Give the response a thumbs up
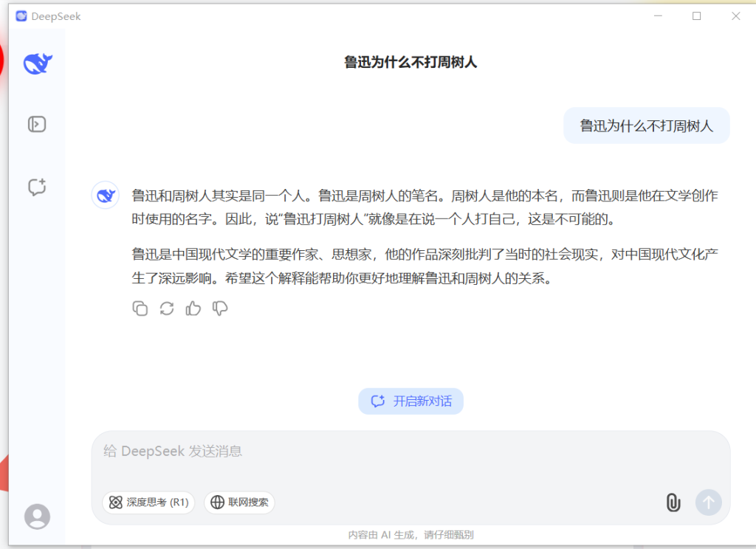Viewport: 756px width, 549px height. click(x=193, y=308)
